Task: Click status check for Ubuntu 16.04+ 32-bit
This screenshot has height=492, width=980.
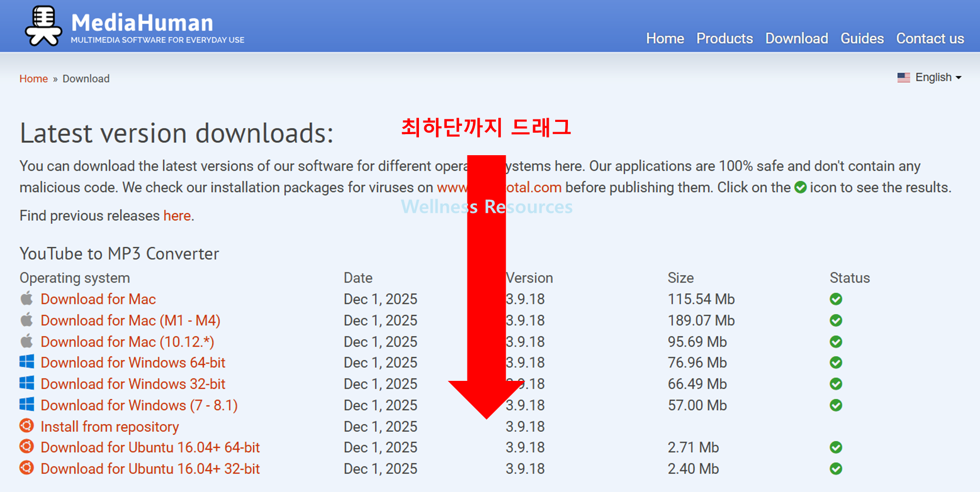Action: pos(836,469)
